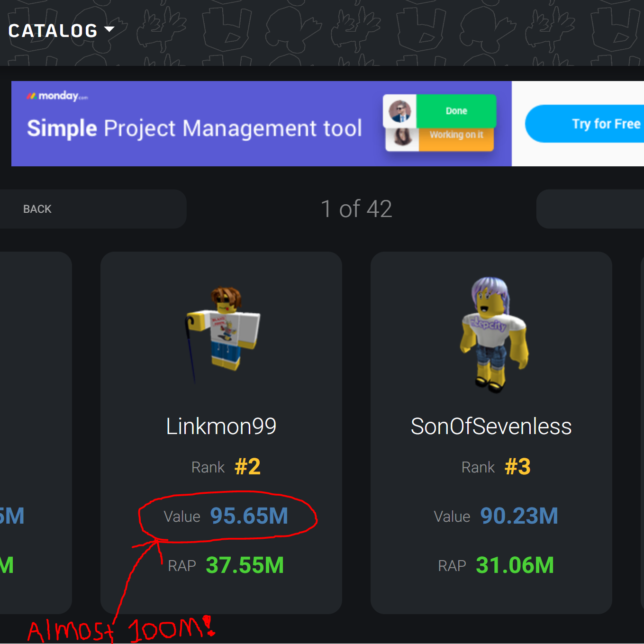
Task: Open SonOfSevenless's avatar thumbnail
Action: (494, 335)
